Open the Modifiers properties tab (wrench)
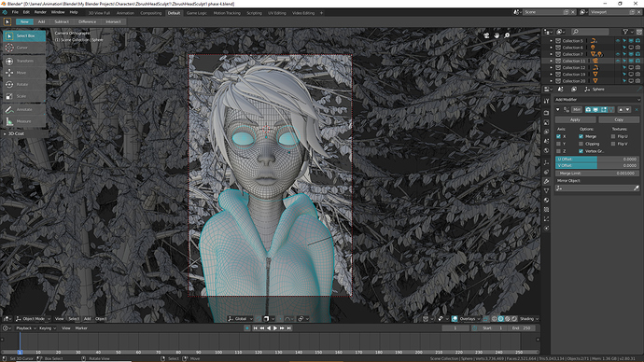Viewport: 644px width, 362px height. click(546, 181)
